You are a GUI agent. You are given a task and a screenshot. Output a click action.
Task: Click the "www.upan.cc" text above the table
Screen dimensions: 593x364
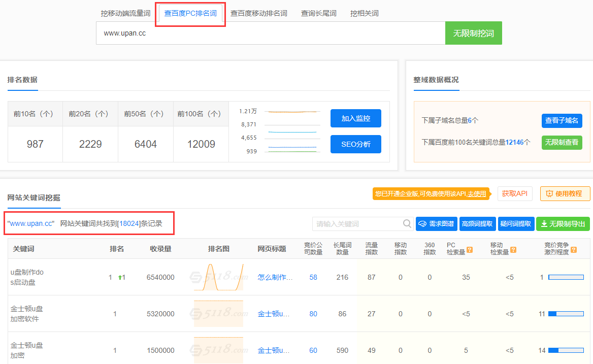[31, 223]
